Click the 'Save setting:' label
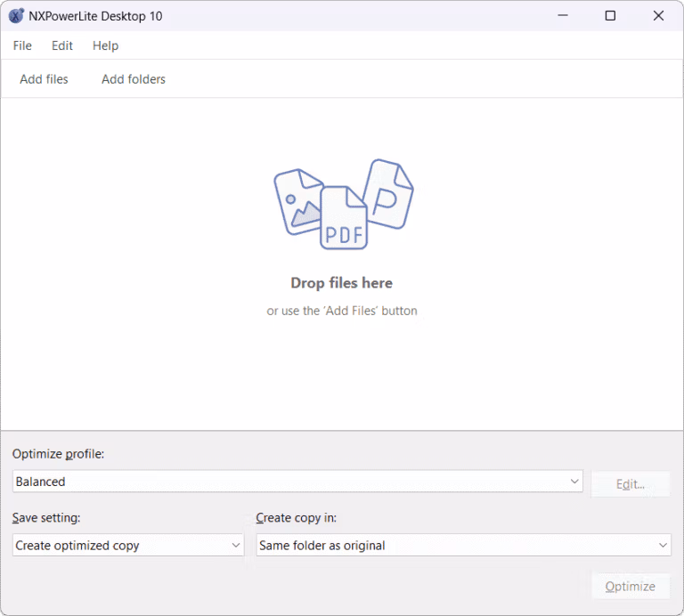The width and height of the screenshot is (684, 616). 46,517
